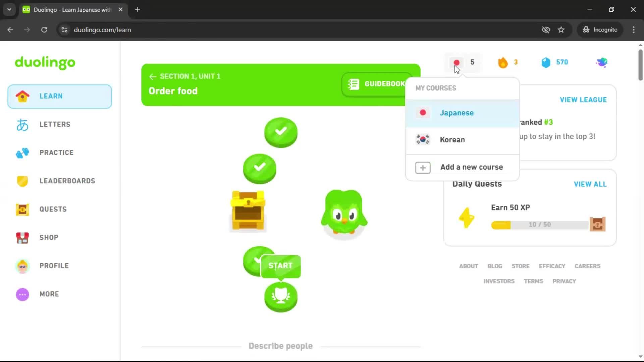Open the Learn home section
This screenshot has height=362, width=644.
(x=50, y=96)
